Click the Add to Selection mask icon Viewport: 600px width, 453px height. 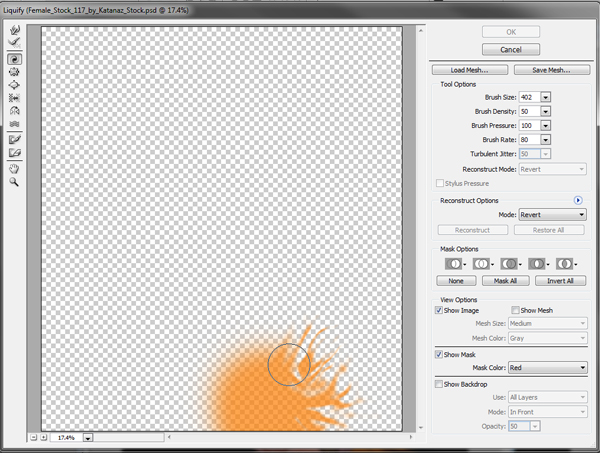click(481, 264)
